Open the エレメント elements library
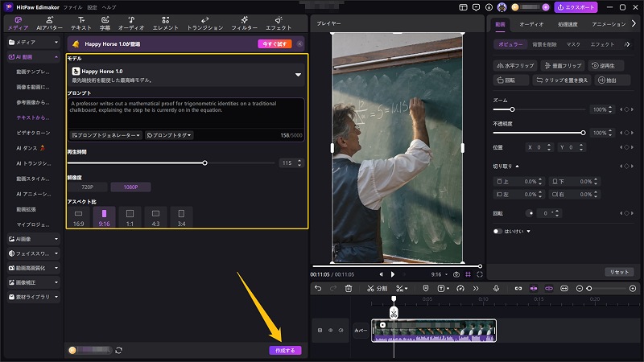This screenshot has height=362, width=644. click(x=166, y=23)
